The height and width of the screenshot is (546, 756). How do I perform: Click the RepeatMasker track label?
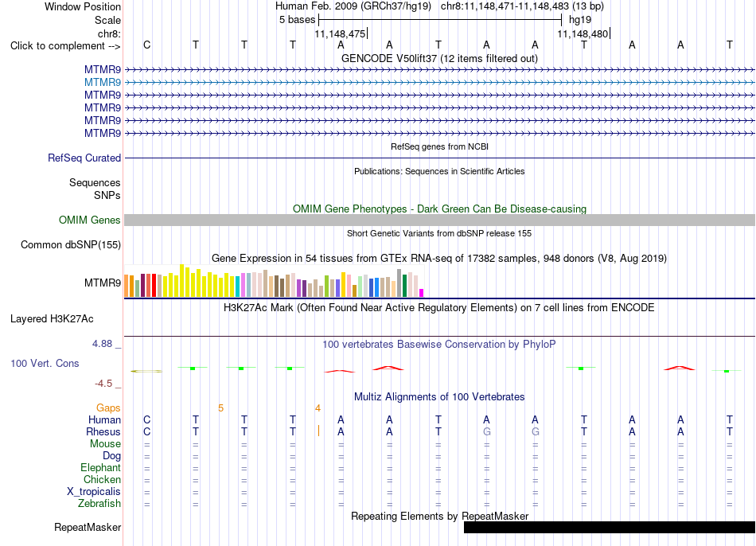(x=88, y=528)
